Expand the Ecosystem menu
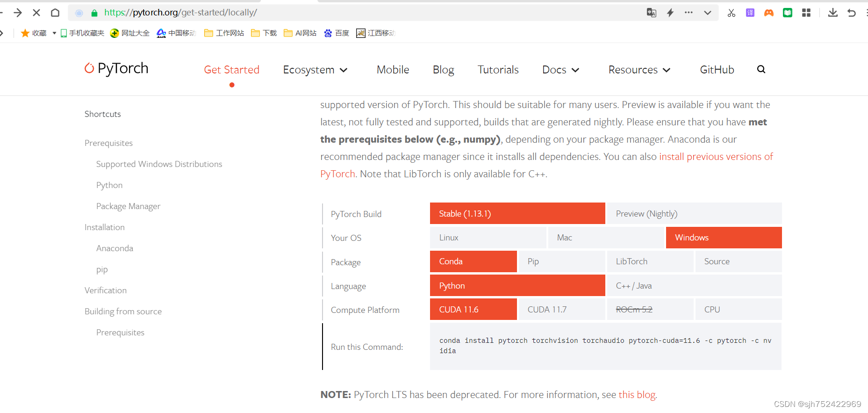868x413 pixels. click(x=316, y=70)
